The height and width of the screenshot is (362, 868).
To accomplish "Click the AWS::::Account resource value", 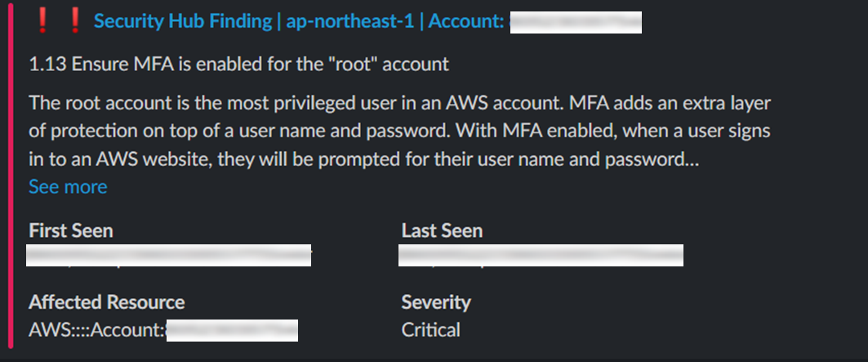I will (163, 330).
